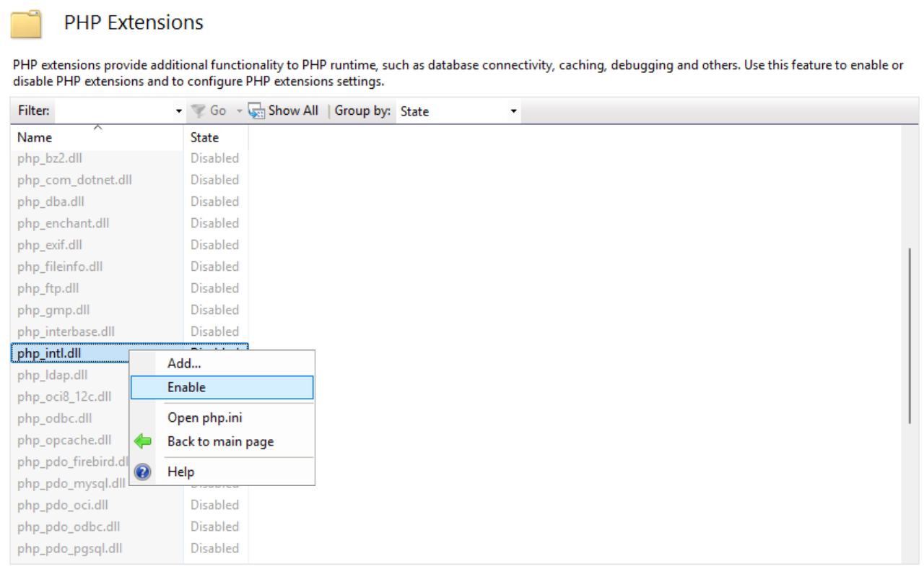Click Disabled state of php_pdo_oci.dll
The image size is (924, 577).
214,505
